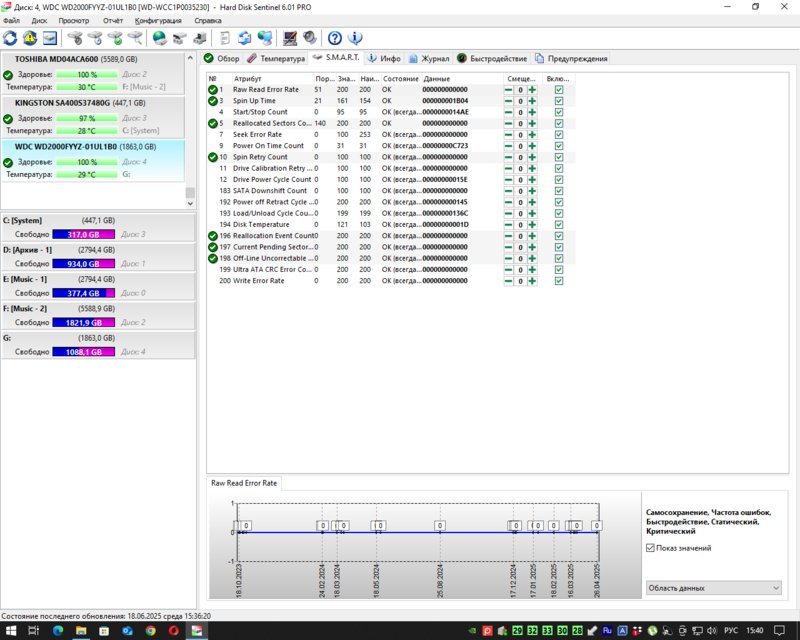
Task: Open Edge browser from the taskbar
Action: (58, 630)
